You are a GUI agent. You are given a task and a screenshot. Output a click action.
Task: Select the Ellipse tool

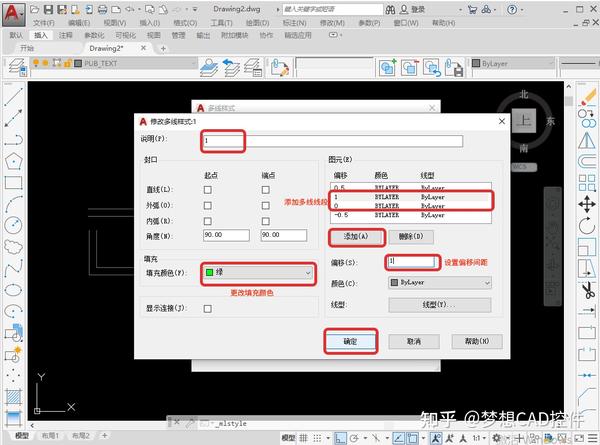tap(13, 290)
